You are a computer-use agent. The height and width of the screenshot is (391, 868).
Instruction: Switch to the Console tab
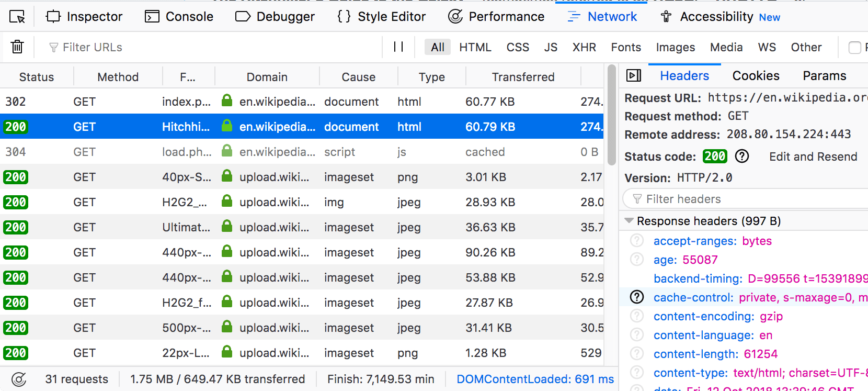point(179,17)
